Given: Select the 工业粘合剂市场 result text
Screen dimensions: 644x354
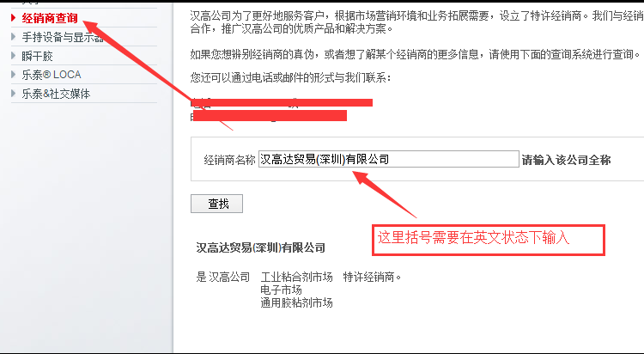Looking at the screenshot, I should tap(296, 278).
